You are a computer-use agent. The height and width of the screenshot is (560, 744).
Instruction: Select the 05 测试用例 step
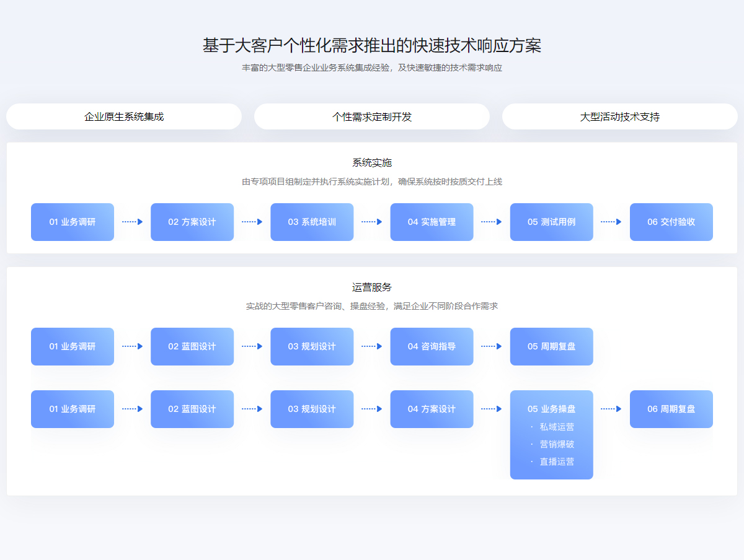click(x=552, y=222)
